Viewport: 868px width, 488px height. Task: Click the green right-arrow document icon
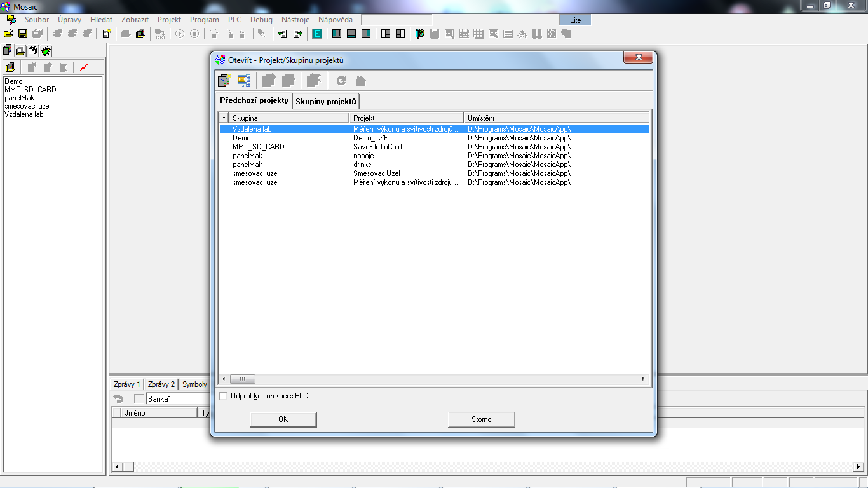[x=297, y=34]
